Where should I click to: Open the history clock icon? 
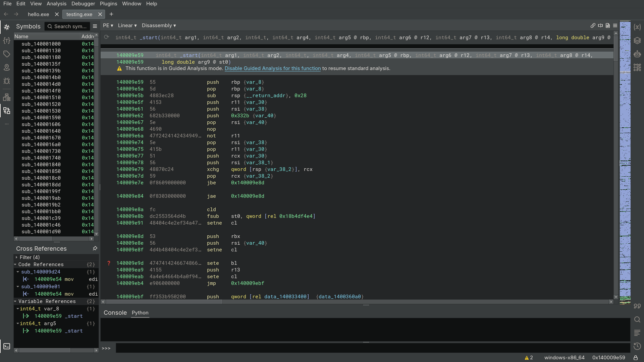tap(637, 346)
